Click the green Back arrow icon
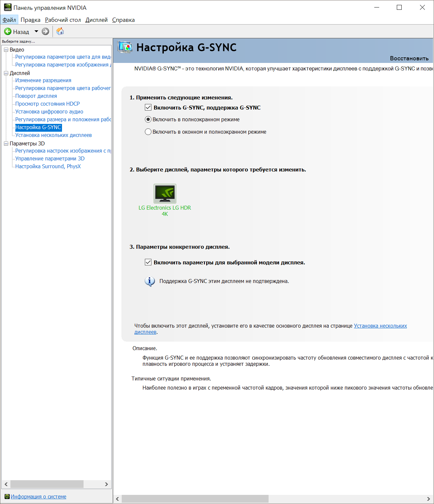The image size is (434, 504). pos(8,32)
